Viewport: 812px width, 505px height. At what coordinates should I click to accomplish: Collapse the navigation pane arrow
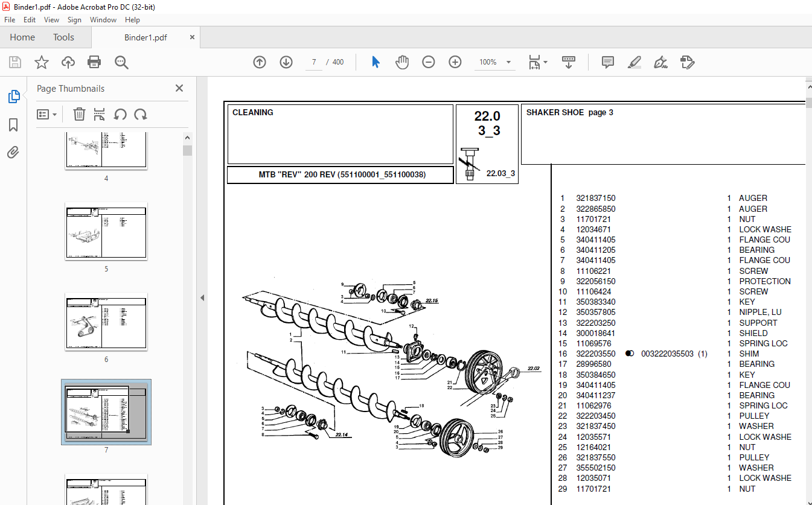click(202, 297)
